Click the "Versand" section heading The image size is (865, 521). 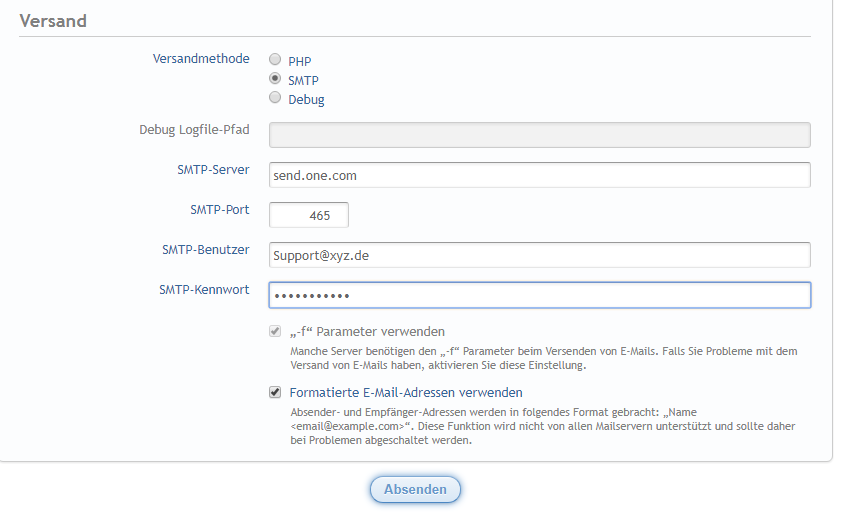(53, 20)
